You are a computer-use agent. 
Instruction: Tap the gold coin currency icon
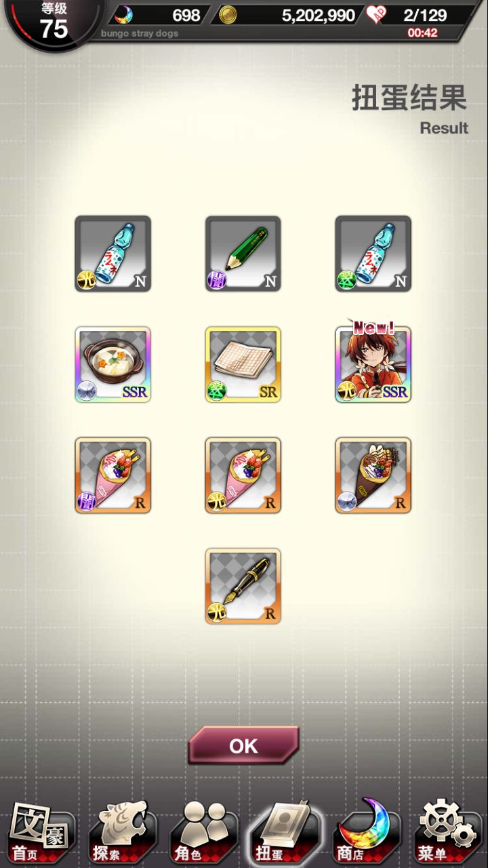click(x=228, y=15)
